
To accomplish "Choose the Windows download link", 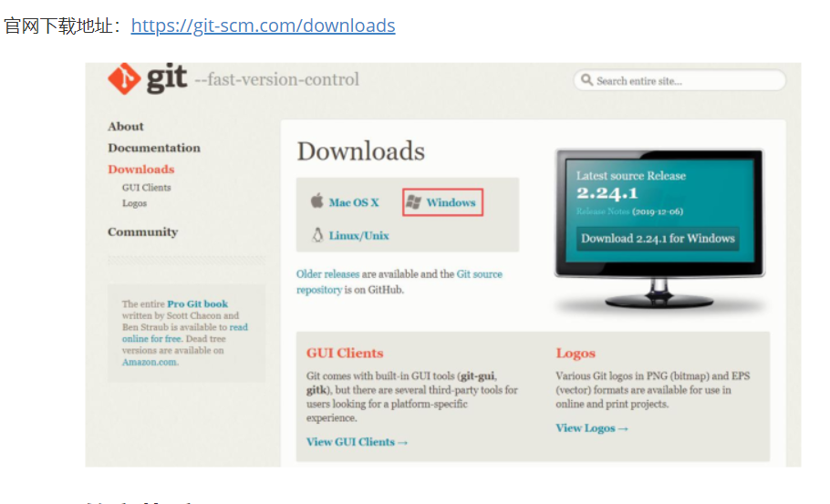I will coord(451,202).
